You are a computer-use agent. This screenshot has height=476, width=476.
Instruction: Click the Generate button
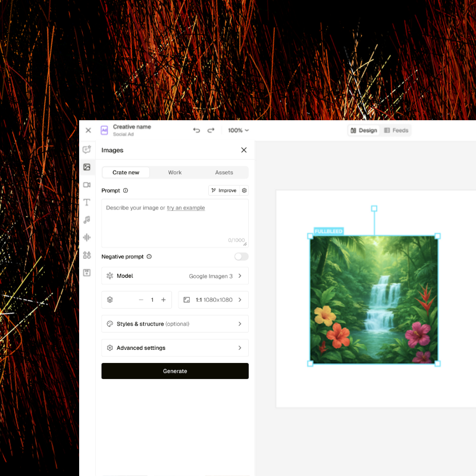(x=174, y=371)
